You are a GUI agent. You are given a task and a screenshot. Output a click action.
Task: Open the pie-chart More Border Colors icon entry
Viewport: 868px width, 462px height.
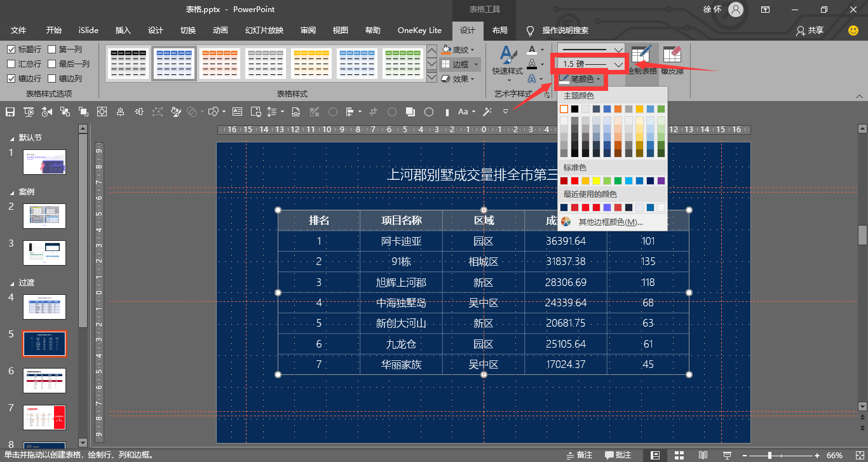tap(566, 222)
